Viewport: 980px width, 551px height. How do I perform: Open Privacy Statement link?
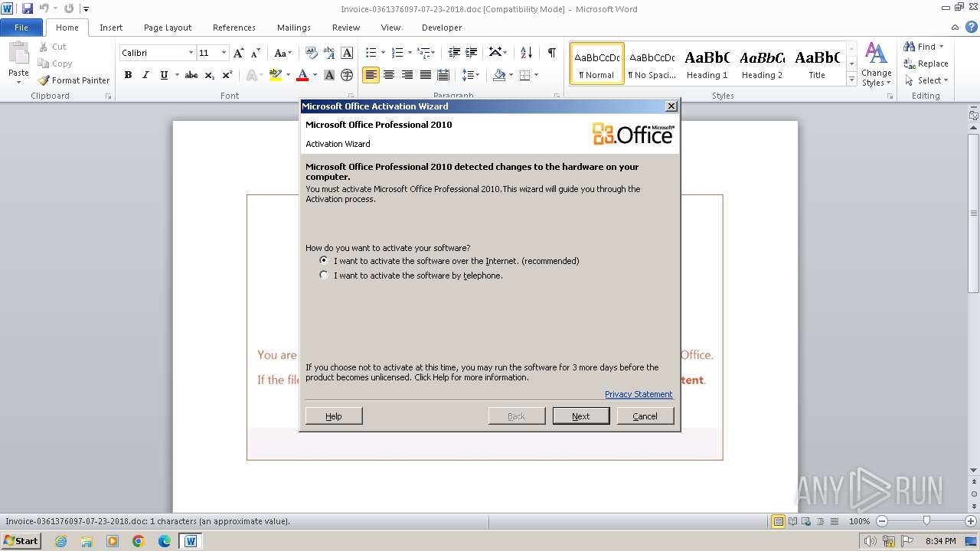(x=639, y=394)
